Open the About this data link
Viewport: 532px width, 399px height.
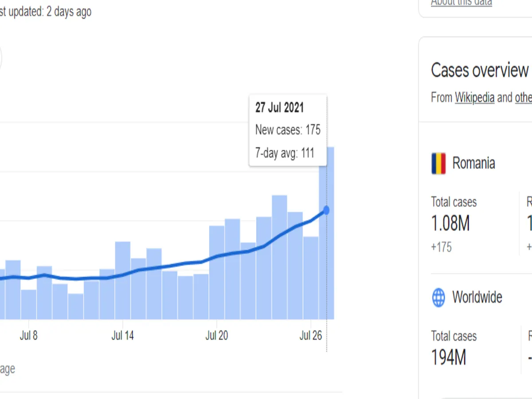coord(462,3)
